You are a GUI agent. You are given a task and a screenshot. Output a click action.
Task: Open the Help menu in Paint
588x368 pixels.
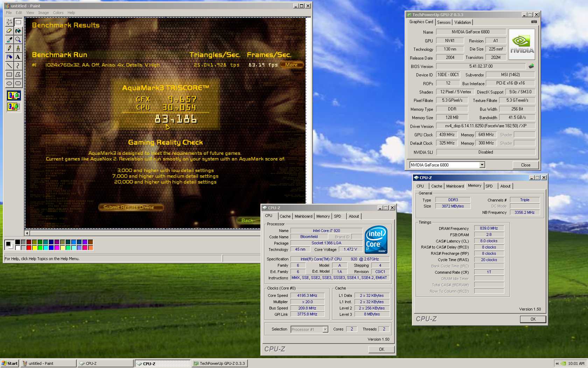click(71, 13)
